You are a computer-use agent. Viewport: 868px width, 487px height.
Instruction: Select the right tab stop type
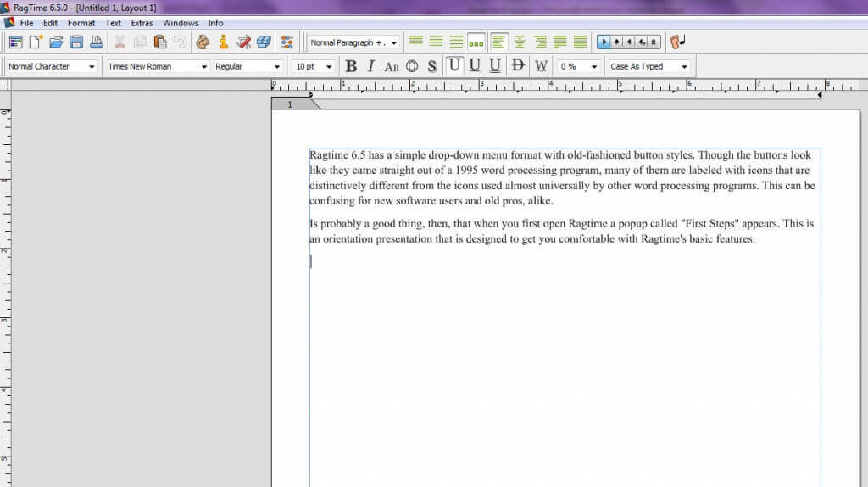point(630,42)
